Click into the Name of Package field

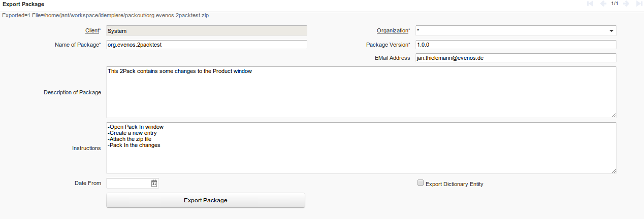207,45
